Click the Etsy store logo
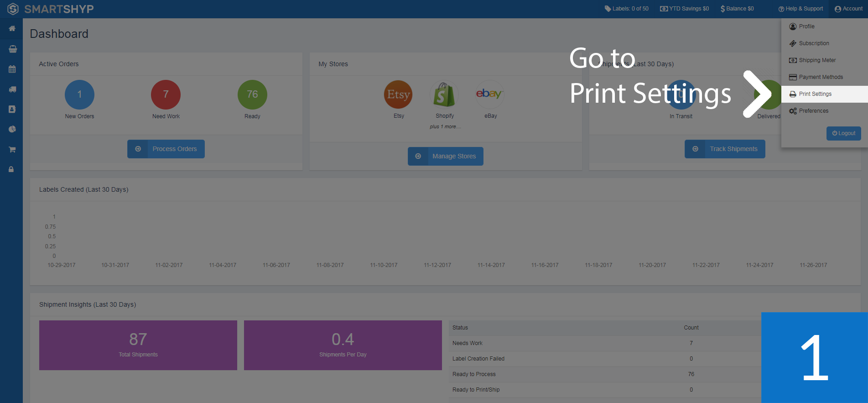The image size is (868, 403). 398,94
